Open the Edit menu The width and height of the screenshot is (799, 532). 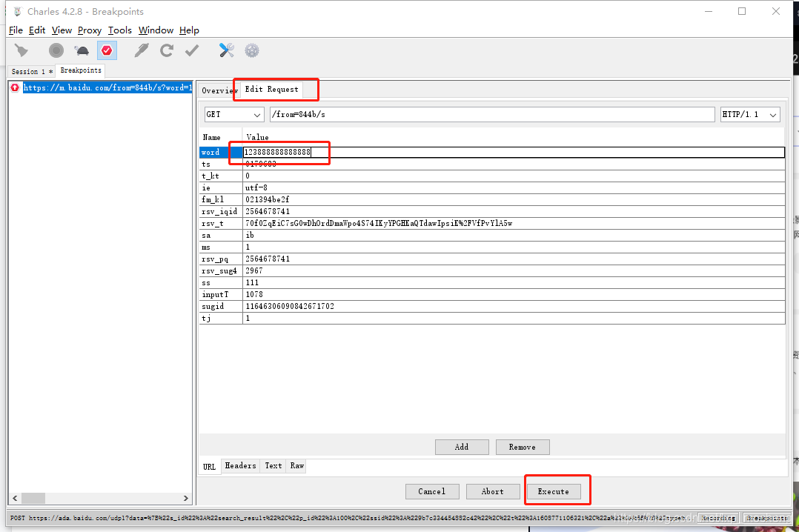click(37, 30)
